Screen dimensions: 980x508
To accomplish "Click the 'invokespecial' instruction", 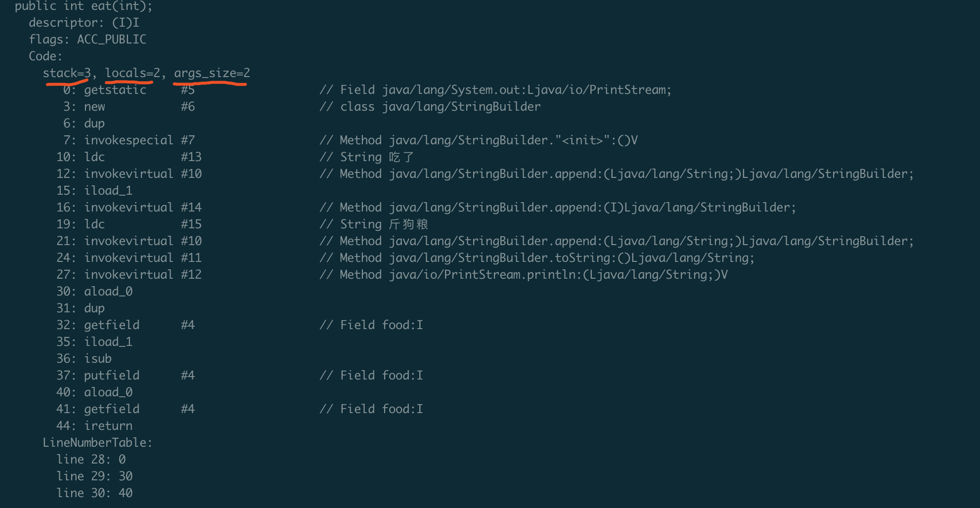I will click(129, 140).
